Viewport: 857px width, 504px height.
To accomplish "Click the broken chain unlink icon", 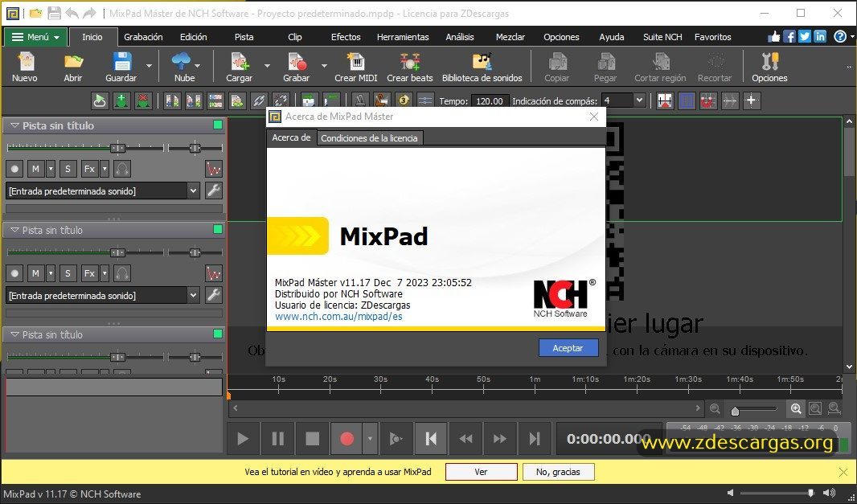I will [280, 100].
